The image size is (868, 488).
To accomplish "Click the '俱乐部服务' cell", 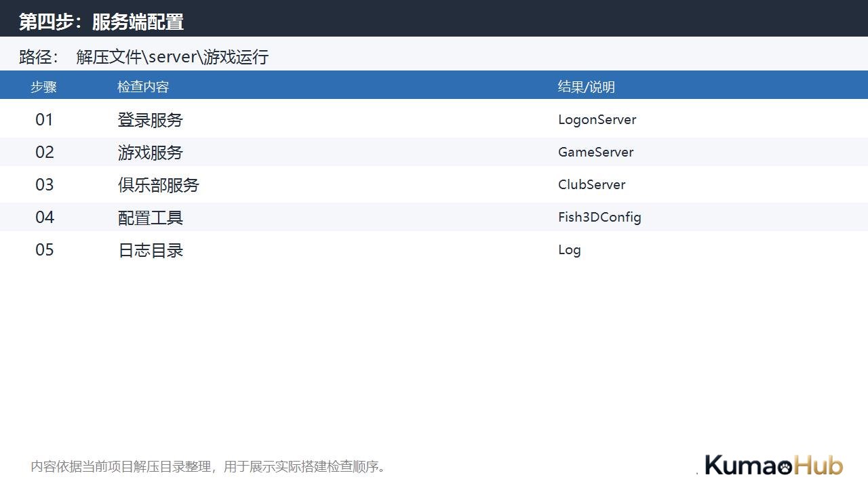I will (159, 185).
